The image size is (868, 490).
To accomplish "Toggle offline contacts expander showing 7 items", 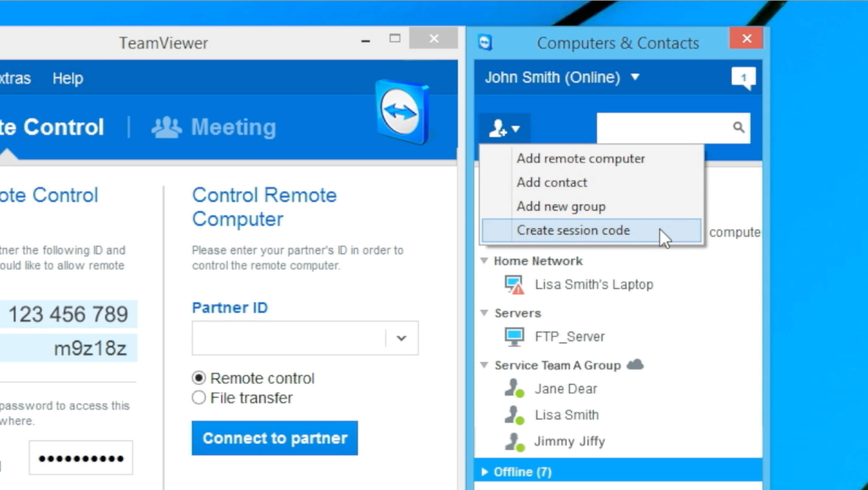I will point(487,472).
